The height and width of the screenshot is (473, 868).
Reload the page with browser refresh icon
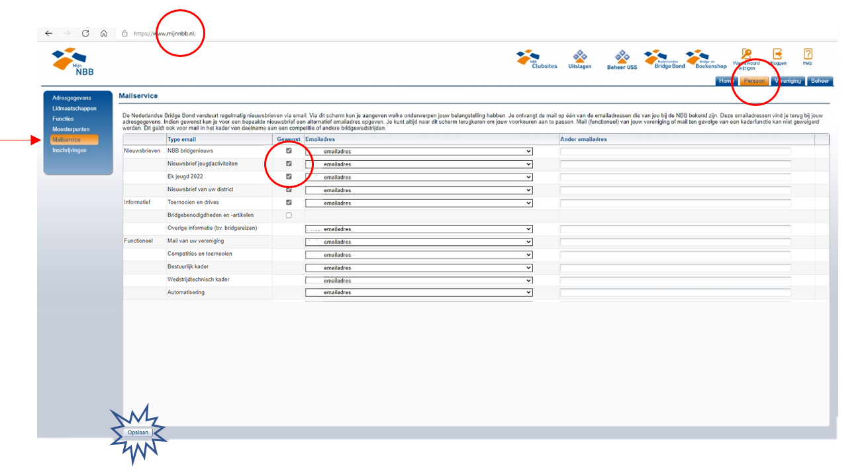coord(85,33)
